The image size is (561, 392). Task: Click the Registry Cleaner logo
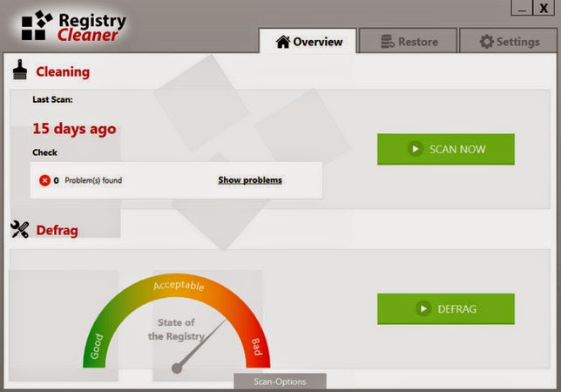coord(73,26)
